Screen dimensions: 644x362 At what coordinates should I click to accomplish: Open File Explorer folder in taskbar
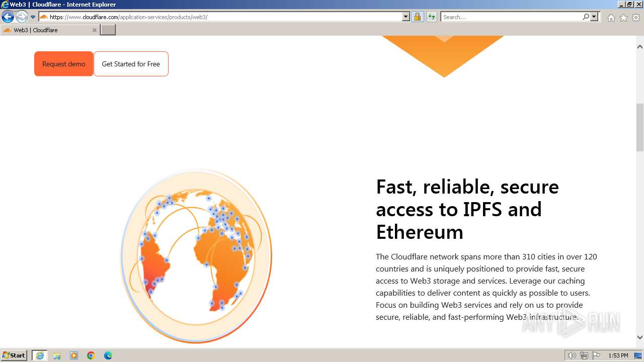[x=57, y=355]
